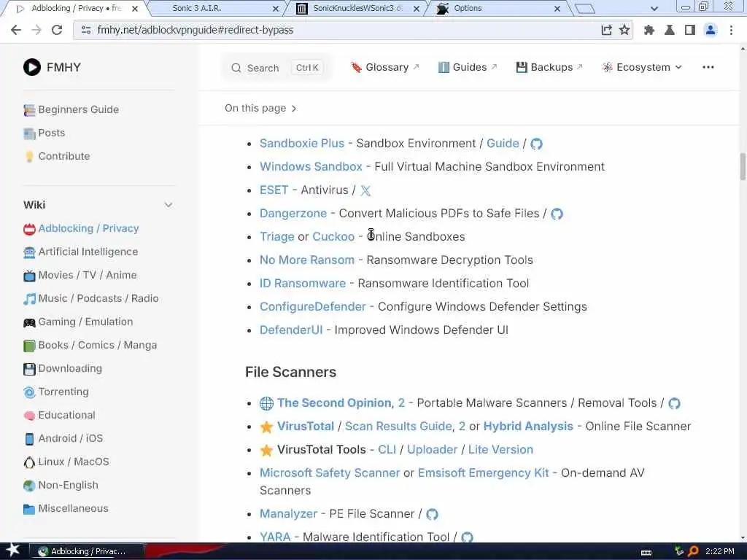Open the No More Ransom link
Image resolution: width=747 pixels, height=560 pixels.
pos(307,260)
